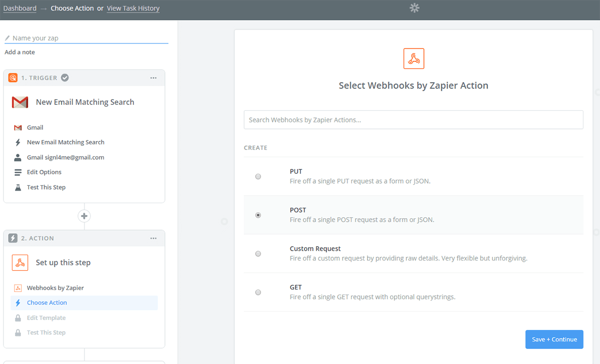The width and height of the screenshot is (600, 364).
Task: Focus the Search Webhooks by Zapier Actions box
Action: point(413,120)
